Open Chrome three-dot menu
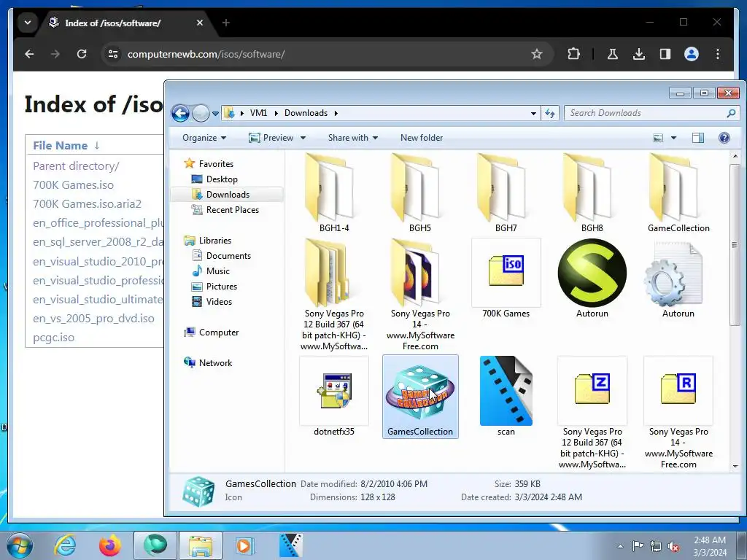 tap(718, 54)
